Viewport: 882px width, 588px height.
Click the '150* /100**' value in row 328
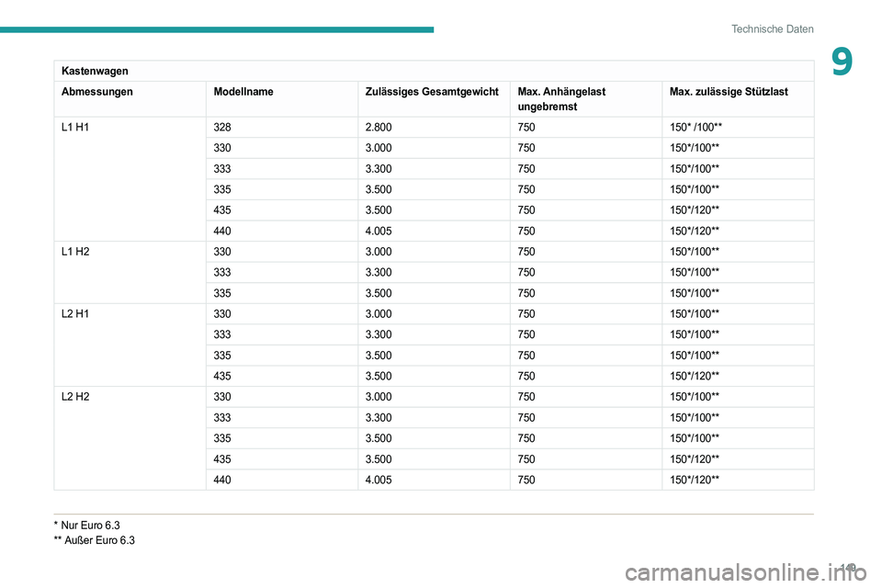click(695, 127)
